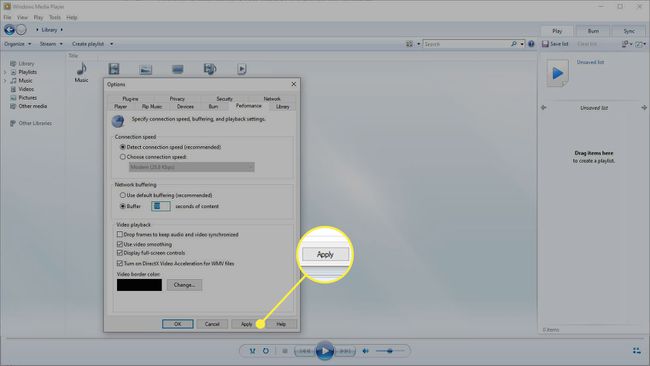
Task: Enable Drop frames to keep audio synchronized
Action: tap(120, 235)
